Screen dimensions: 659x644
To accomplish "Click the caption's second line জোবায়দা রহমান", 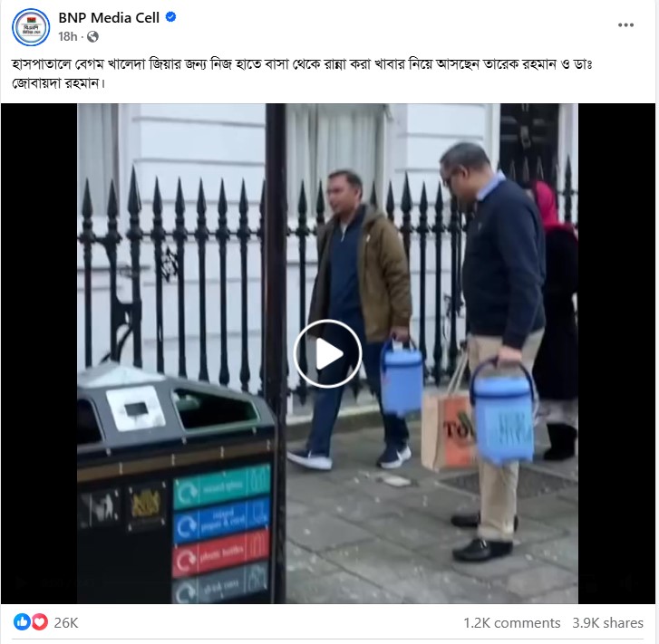I will (58, 83).
